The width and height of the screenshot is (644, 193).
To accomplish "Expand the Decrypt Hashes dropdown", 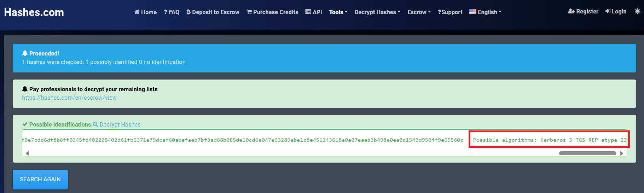I will coord(377,12).
